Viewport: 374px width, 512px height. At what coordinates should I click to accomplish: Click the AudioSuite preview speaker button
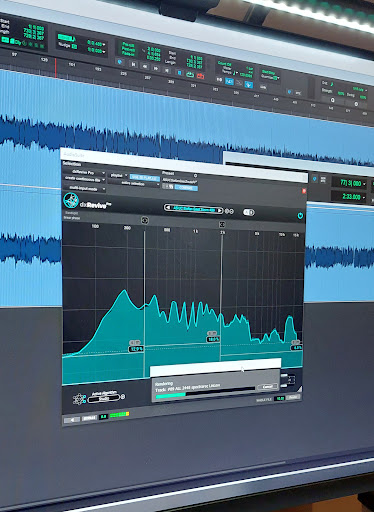pyautogui.click(x=71, y=420)
